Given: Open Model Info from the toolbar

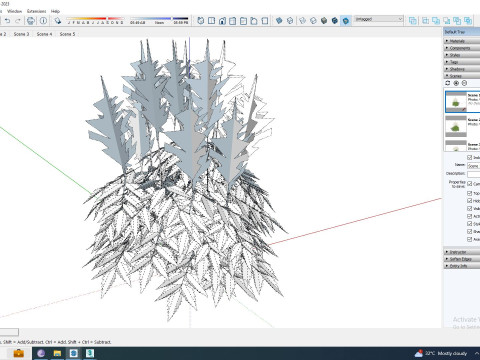Looking at the screenshot, I should click(x=43, y=21).
